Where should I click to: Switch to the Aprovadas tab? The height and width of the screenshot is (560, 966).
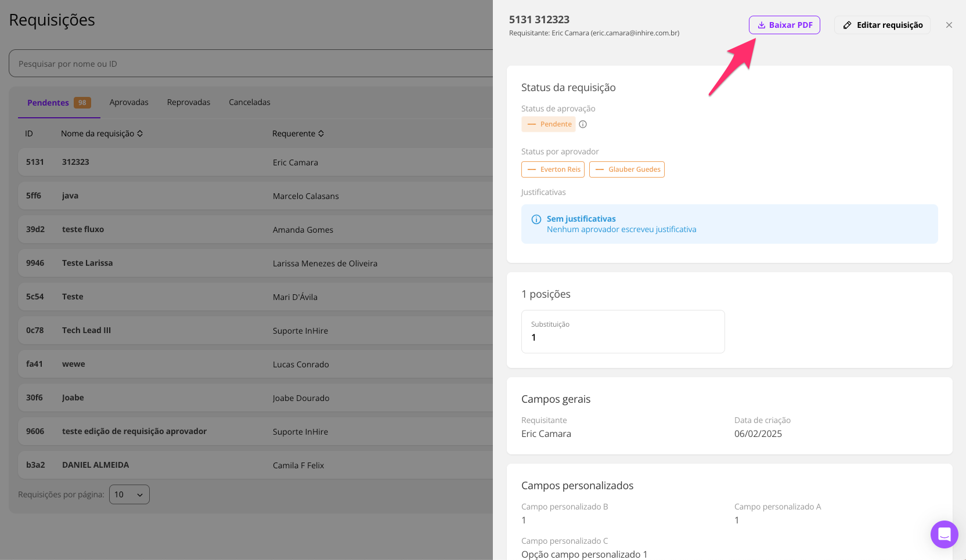(129, 102)
